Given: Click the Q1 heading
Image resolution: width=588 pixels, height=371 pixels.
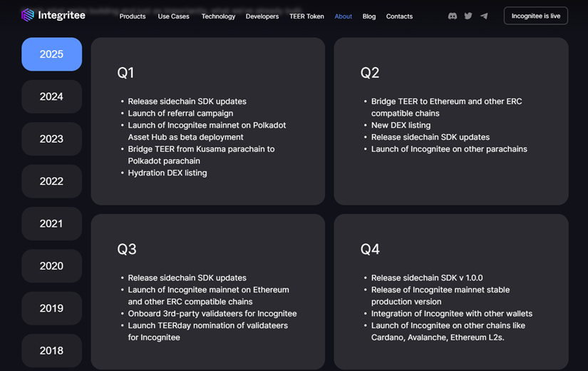Looking at the screenshot, I should (125, 73).
